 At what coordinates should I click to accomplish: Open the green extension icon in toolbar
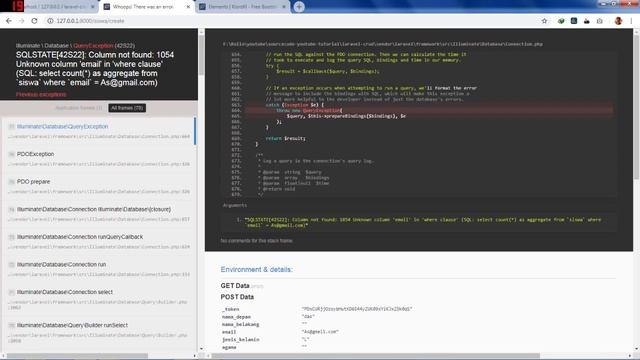point(561,21)
